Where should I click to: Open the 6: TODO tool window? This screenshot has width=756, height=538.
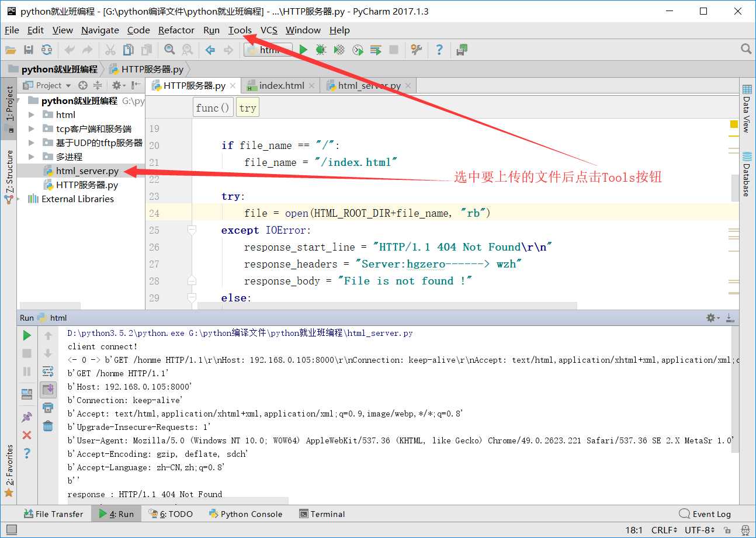(x=170, y=514)
